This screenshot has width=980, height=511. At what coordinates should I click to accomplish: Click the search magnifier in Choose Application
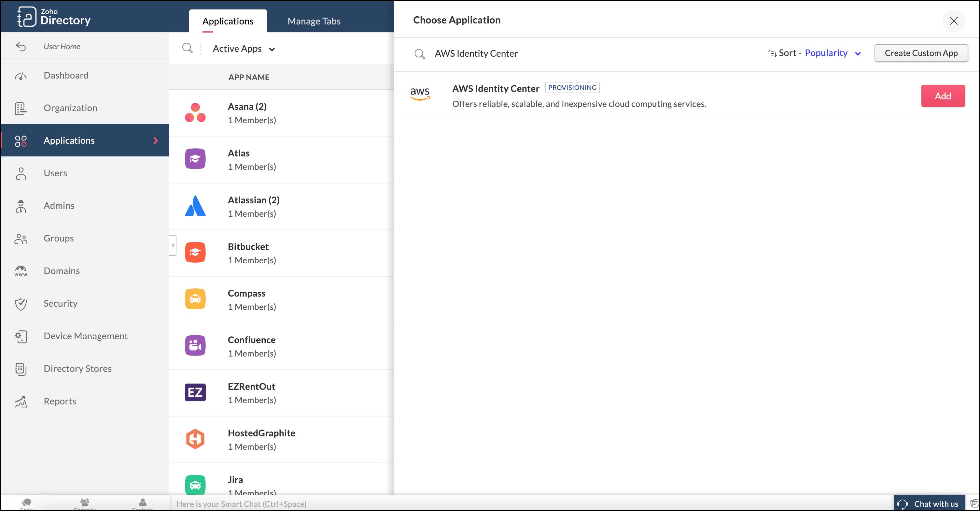pyautogui.click(x=419, y=54)
